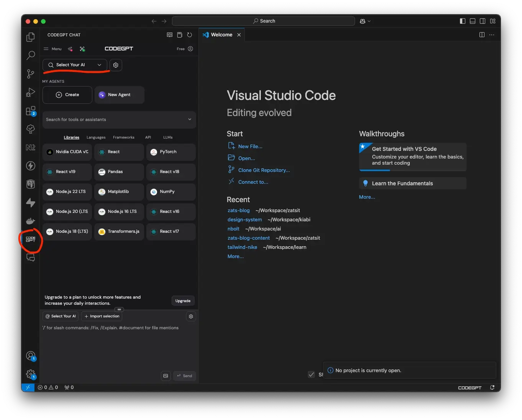Image resolution: width=522 pixels, height=420 pixels.
Task: Open Run and Debug view
Action: pyautogui.click(x=30, y=92)
